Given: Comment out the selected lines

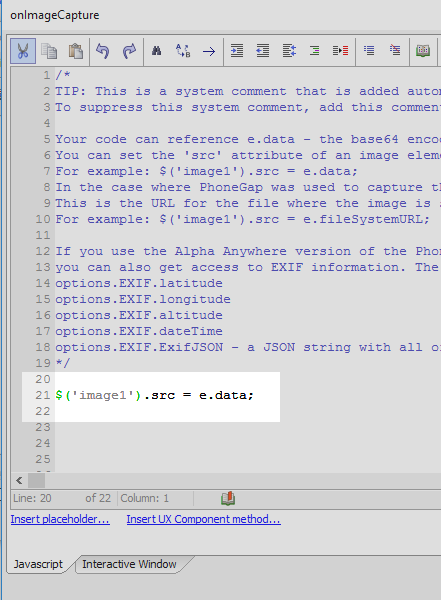Looking at the screenshot, I should click(369, 51).
